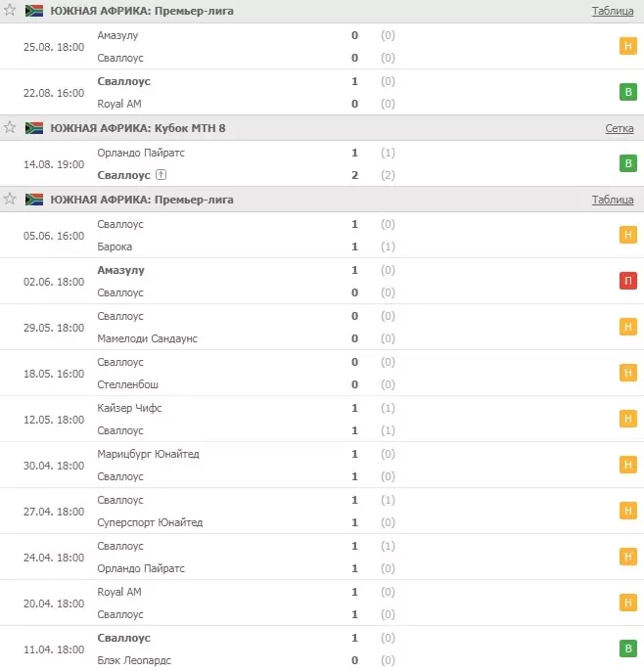The width and height of the screenshot is (644, 671).
Task: Click green win badge for 11.04 match
Action: coord(627,649)
